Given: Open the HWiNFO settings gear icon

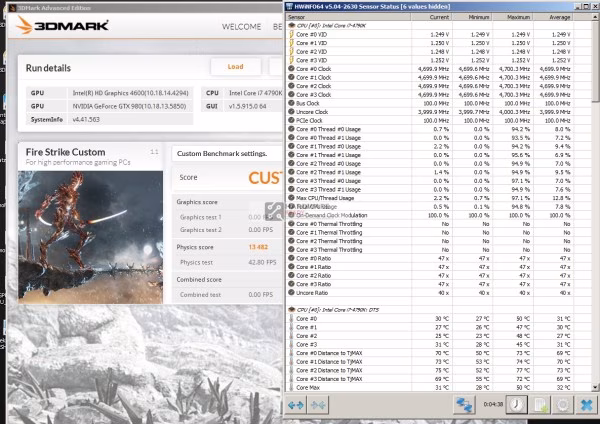Looking at the screenshot, I should pyautogui.click(x=563, y=405).
